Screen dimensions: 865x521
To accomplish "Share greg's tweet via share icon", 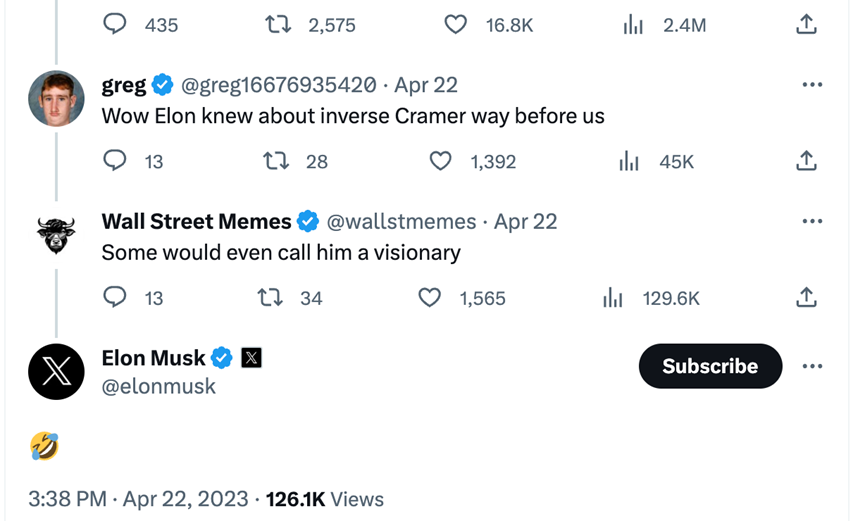I will pos(806,161).
